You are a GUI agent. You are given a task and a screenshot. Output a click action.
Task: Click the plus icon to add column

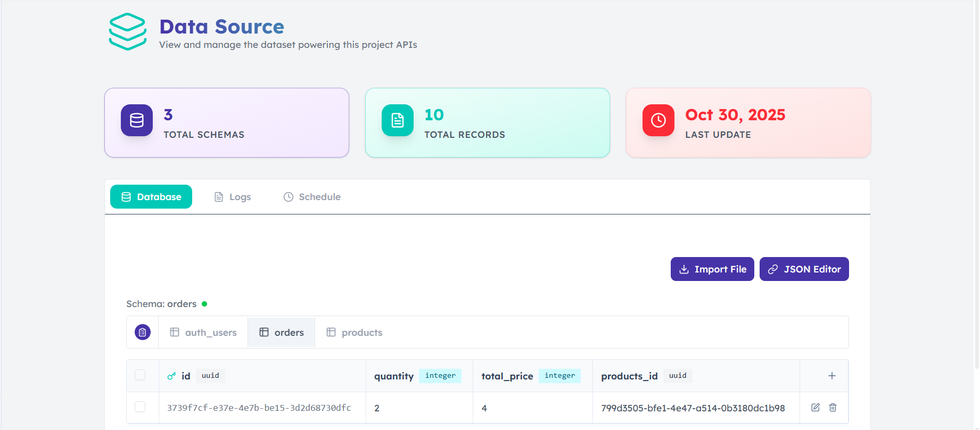pos(832,376)
